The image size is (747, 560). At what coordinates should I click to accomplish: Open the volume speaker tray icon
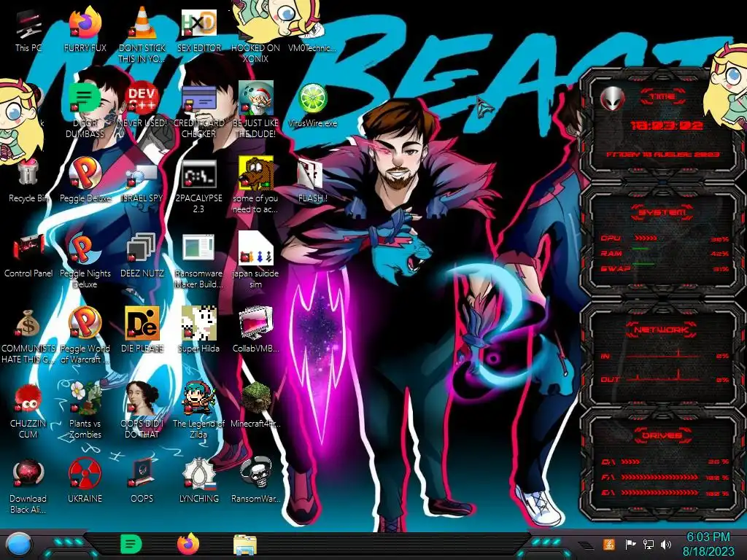tap(666, 544)
